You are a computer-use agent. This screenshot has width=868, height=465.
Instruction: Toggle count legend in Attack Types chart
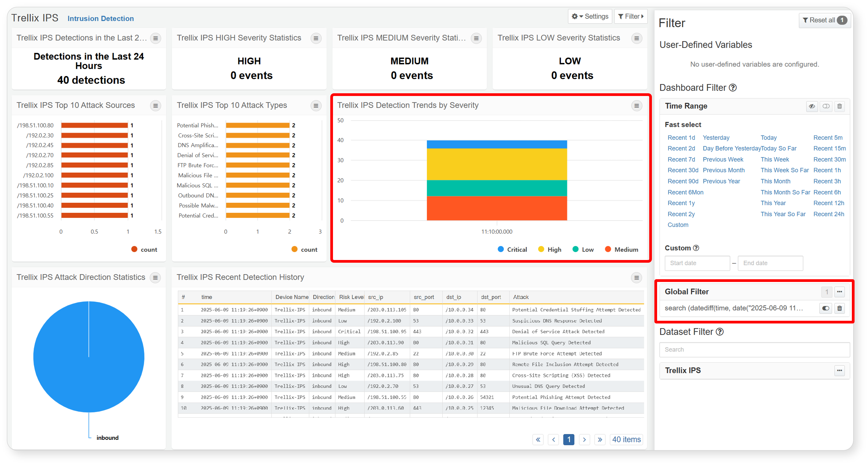[304, 250]
